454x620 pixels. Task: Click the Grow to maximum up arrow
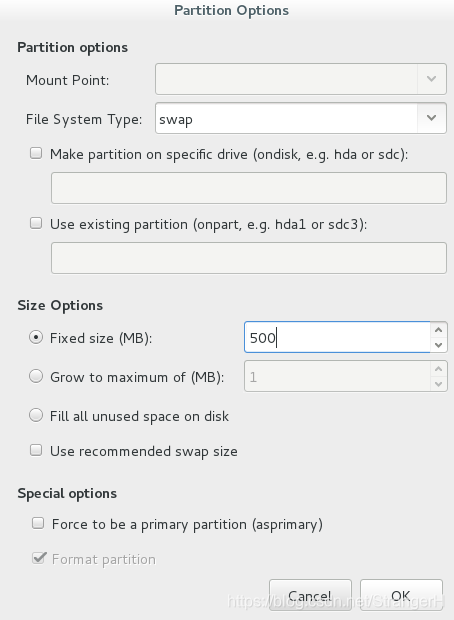pyautogui.click(x=439, y=369)
